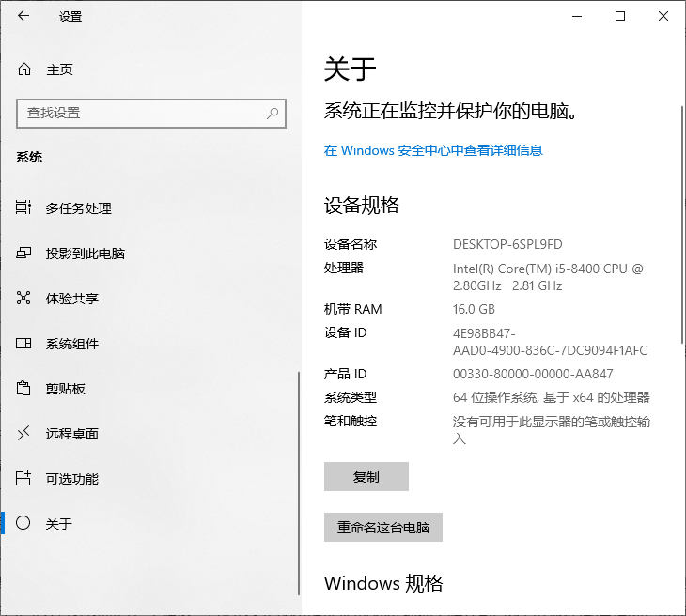Click the 剪贴板 icon
Image resolution: width=686 pixels, height=616 pixels.
pos(24,389)
